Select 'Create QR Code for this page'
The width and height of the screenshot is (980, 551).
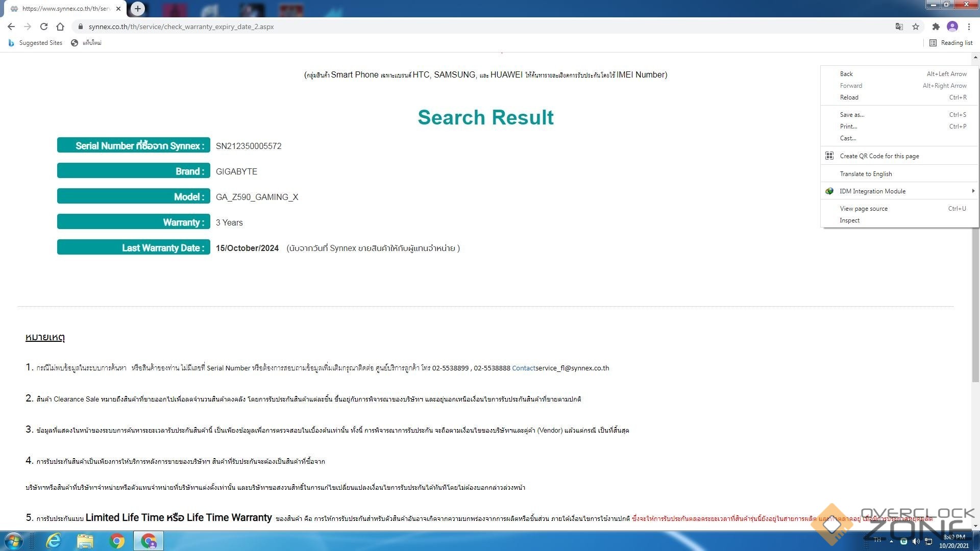tap(879, 156)
